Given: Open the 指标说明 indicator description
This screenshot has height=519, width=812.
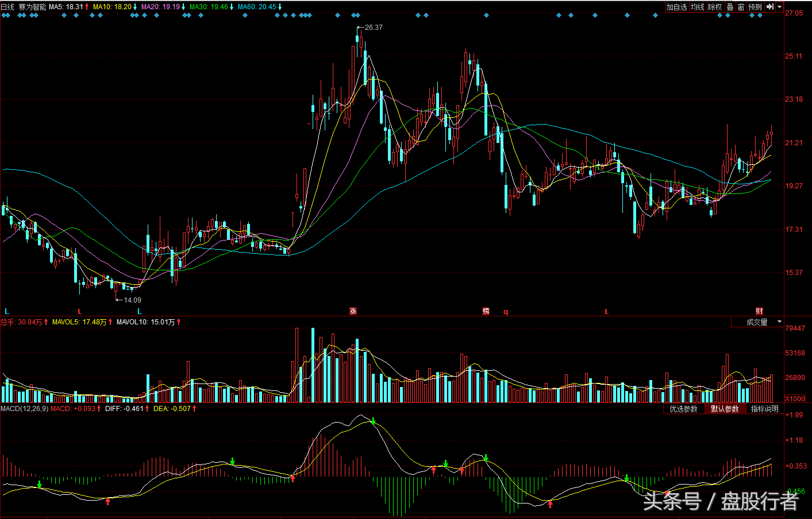Looking at the screenshot, I should 765,409.
